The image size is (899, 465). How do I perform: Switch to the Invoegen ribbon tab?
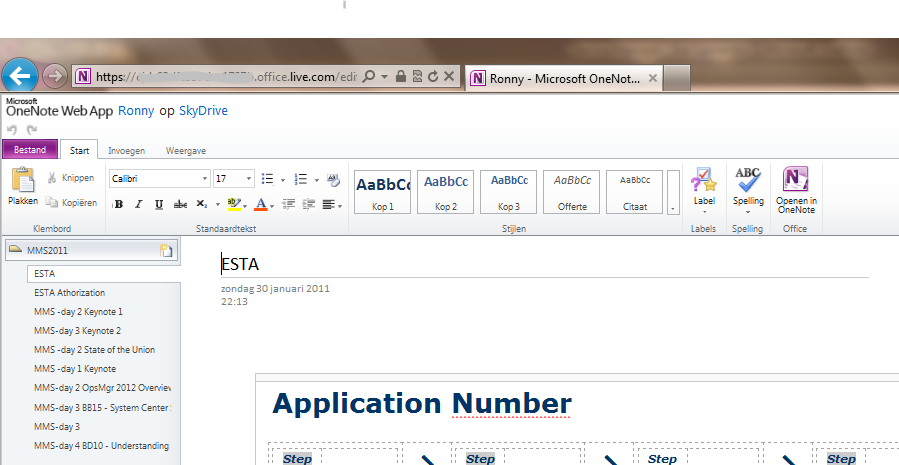coord(126,150)
